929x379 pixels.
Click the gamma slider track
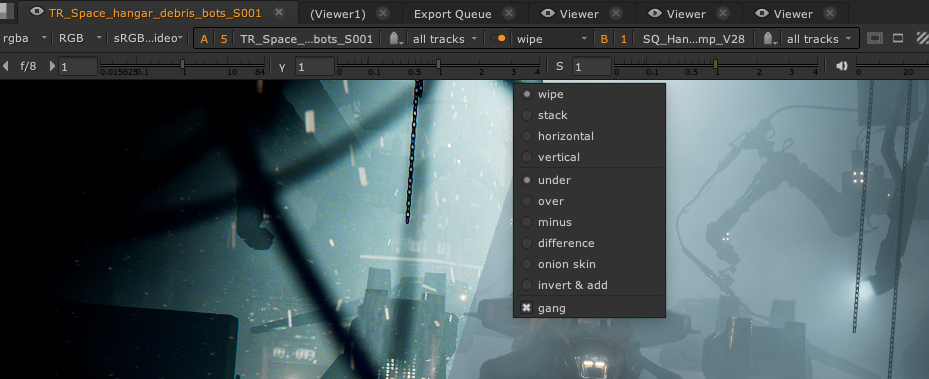439,63
